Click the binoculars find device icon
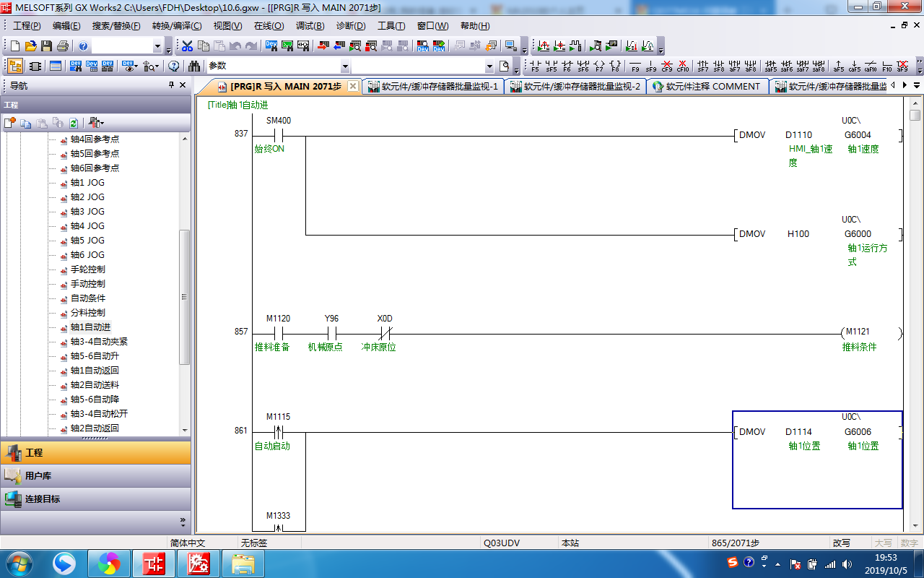 (194, 66)
